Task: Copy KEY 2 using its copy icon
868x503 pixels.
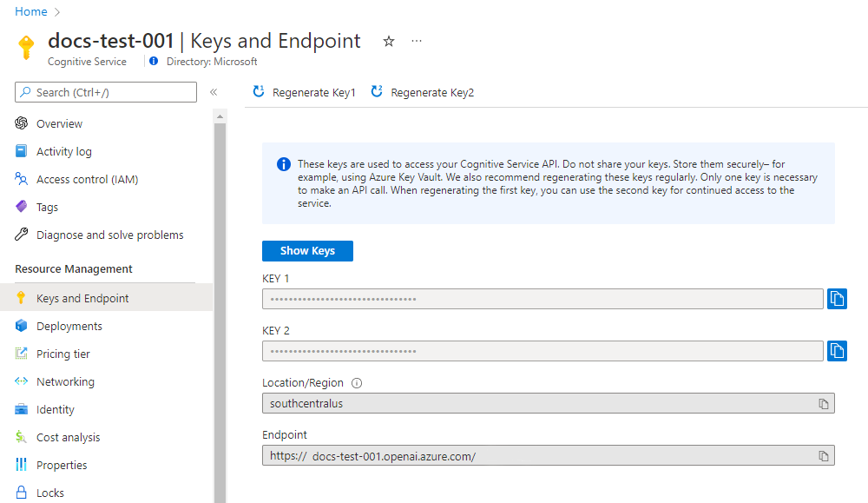Action: coord(836,350)
